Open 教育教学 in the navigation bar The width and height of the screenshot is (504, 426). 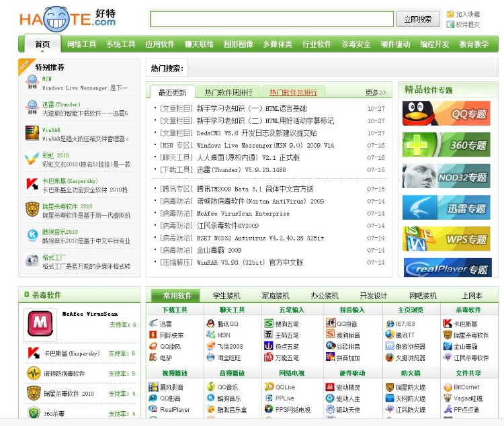pyautogui.click(x=474, y=44)
